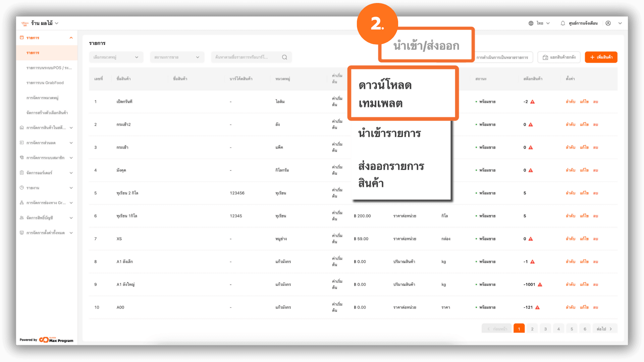
Task: Expand the ร้าน ผลไม้ store selector
Action: tap(57, 23)
